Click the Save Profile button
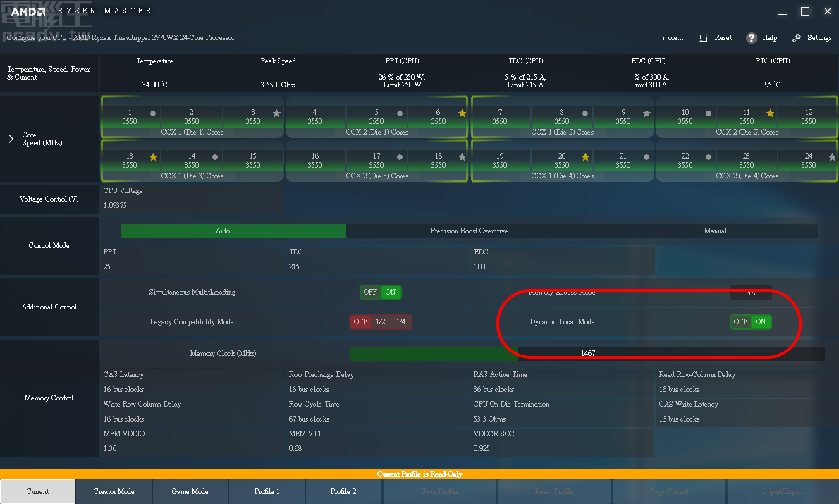 tap(439, 492)
